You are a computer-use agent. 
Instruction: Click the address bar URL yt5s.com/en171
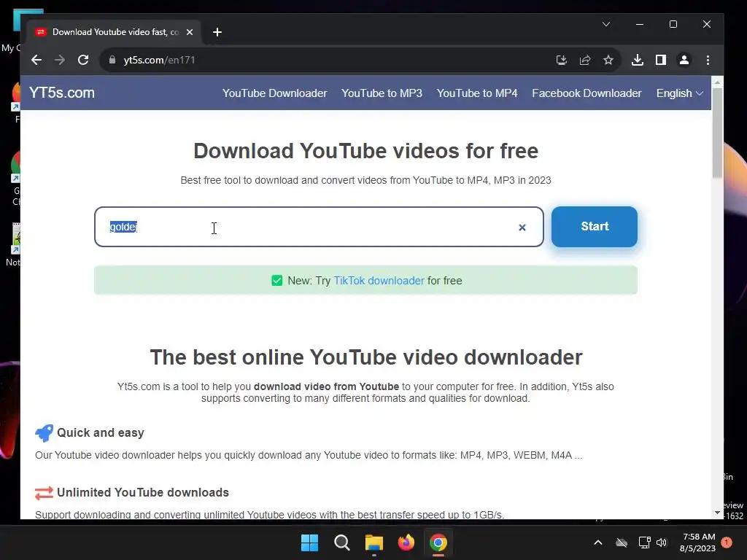point(160,60)
